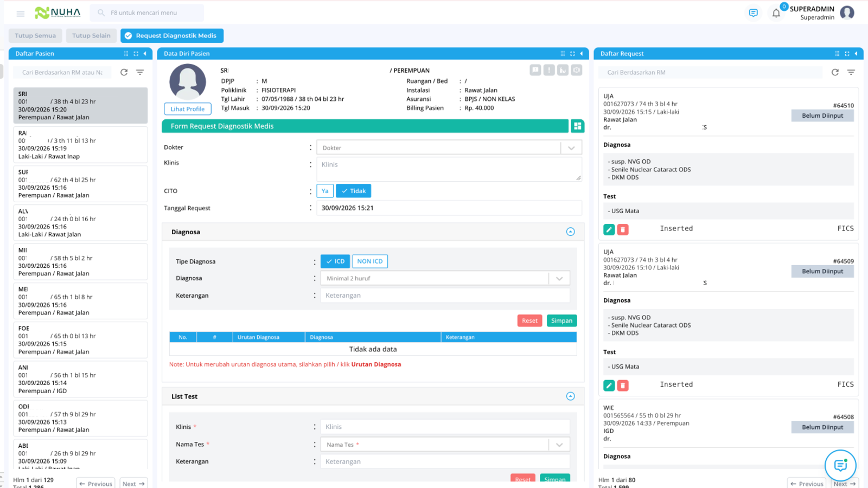Select NON ICD diagnosis type

pos(370,261)
